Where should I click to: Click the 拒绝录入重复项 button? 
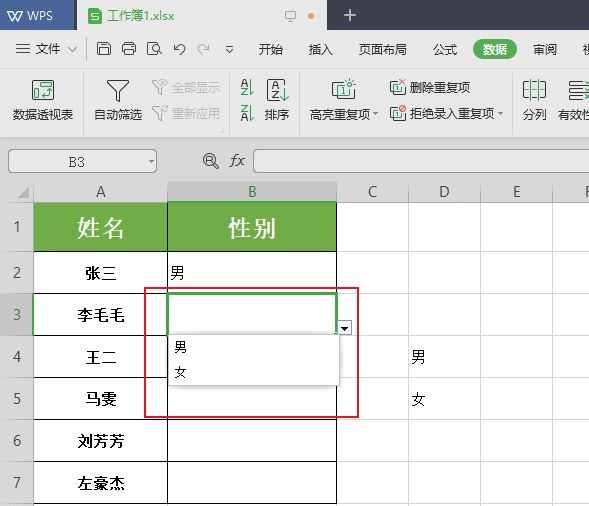(442, 113)
